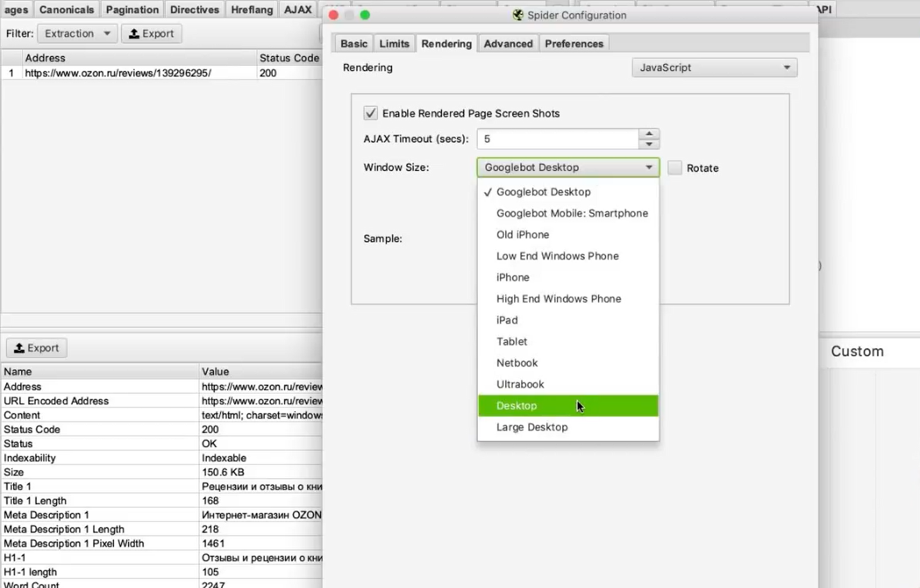The width and height of the screenshot is (920, 588).
Task: Click the top Export button beside Filter
Action: point(152,34)
